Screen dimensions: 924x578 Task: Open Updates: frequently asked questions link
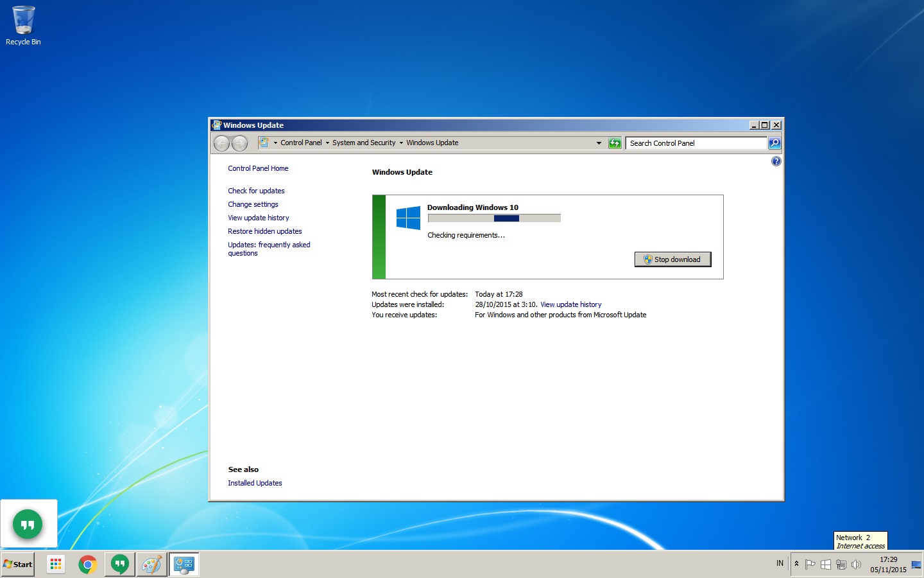[x=269, y=249]
